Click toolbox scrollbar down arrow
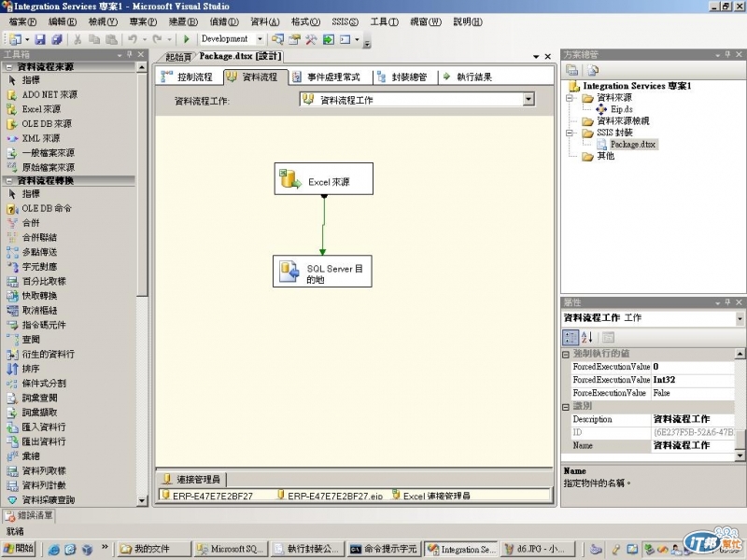 pos(142,500)
